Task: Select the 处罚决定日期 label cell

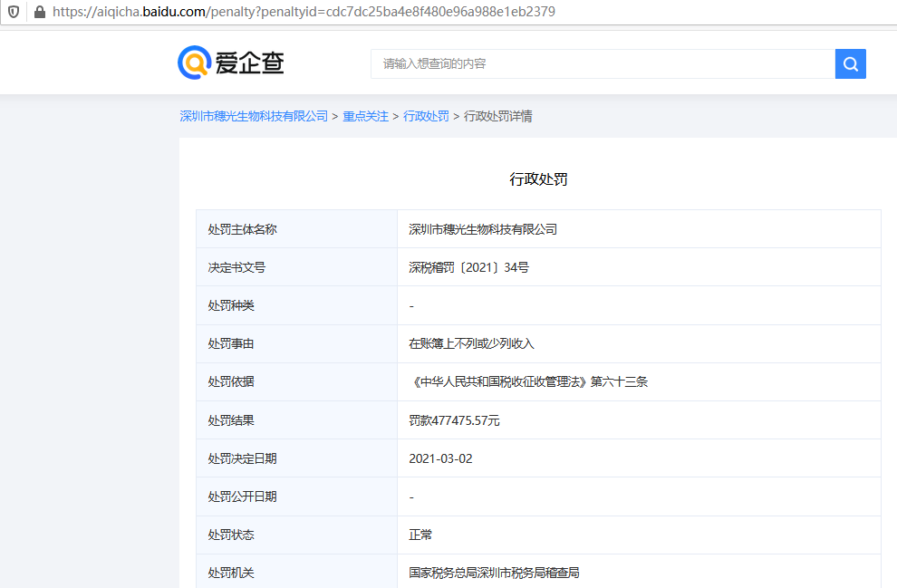Action: point(297,458)
